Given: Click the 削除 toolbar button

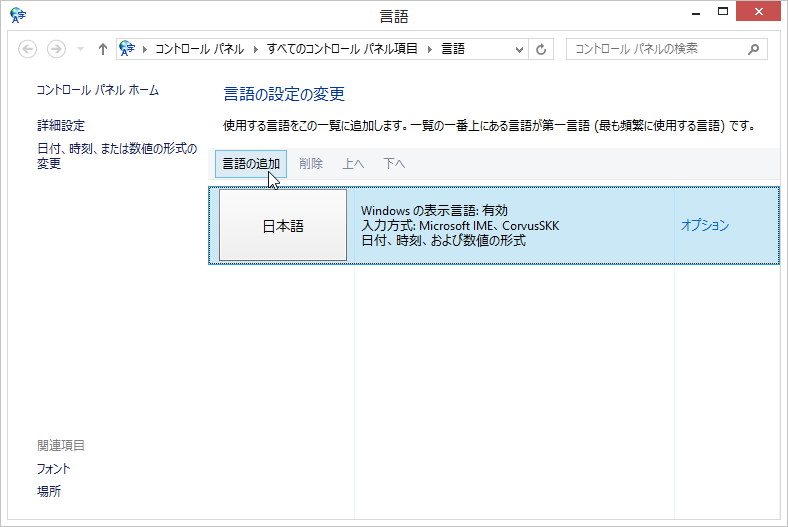Looking at the screenshot, I should click(x=311, y=164).
